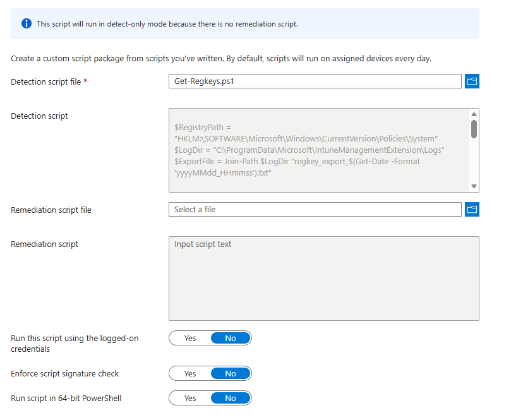The image size is (511, 420).
Task: Select No for logged-on credentials
Action: [x=231, y=339]
